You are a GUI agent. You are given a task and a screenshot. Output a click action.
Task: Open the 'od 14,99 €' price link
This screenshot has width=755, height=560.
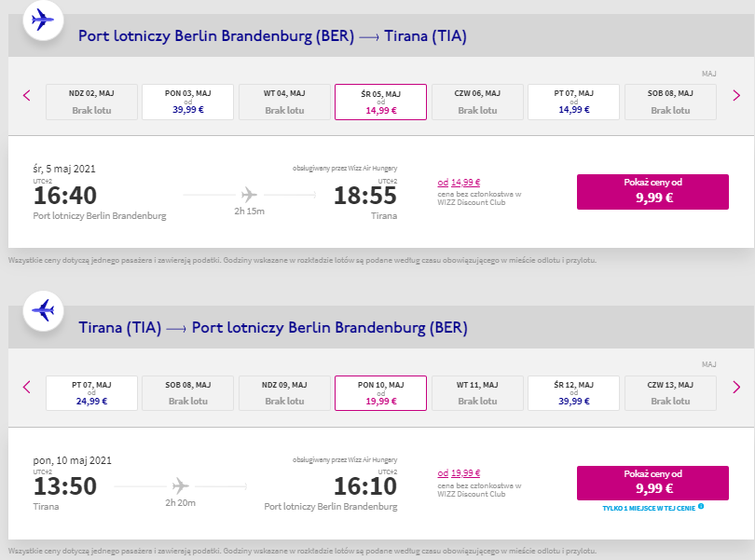click(x=459, y=183)
